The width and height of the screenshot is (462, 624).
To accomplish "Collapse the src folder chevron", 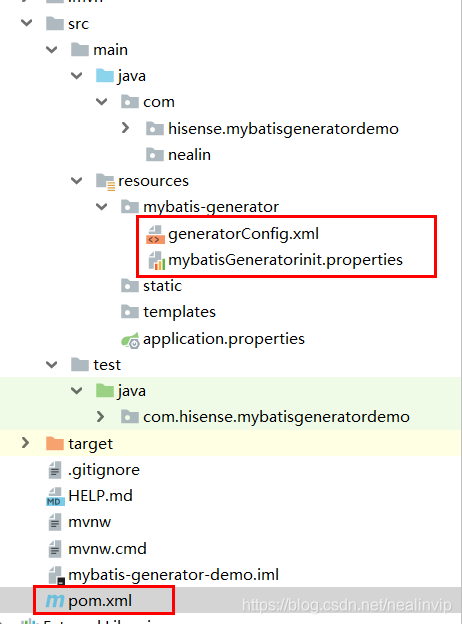I will coord(27,23).
